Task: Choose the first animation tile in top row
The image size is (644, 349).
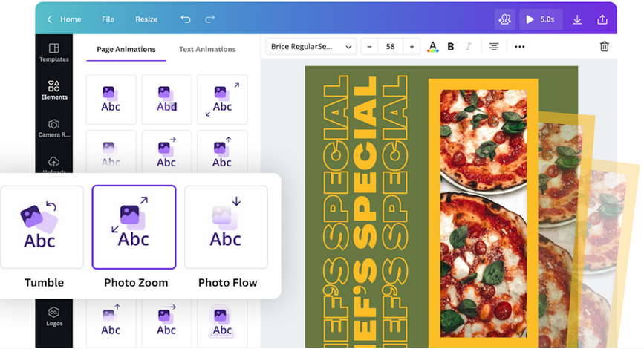Action: pos(111,100)
